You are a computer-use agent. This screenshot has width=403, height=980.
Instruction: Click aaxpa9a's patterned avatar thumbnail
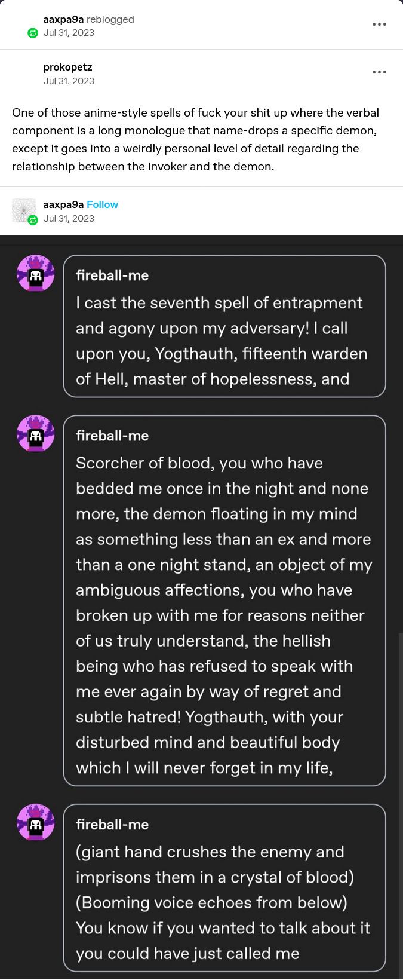[x=23, y=211]
